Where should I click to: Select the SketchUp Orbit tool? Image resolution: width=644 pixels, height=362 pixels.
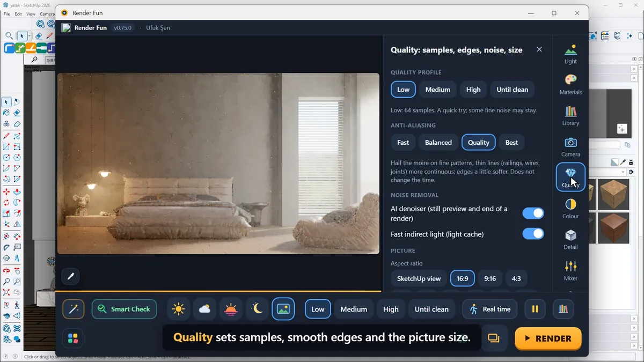pos(6,270)
